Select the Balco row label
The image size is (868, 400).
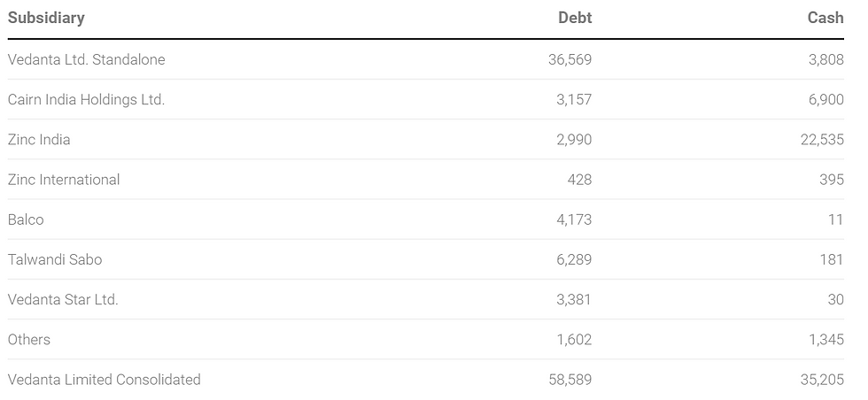[26, 219]
